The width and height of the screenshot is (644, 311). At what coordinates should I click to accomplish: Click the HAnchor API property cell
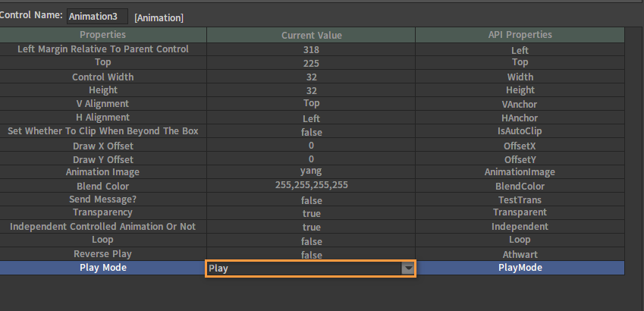(x=520, y=118)
